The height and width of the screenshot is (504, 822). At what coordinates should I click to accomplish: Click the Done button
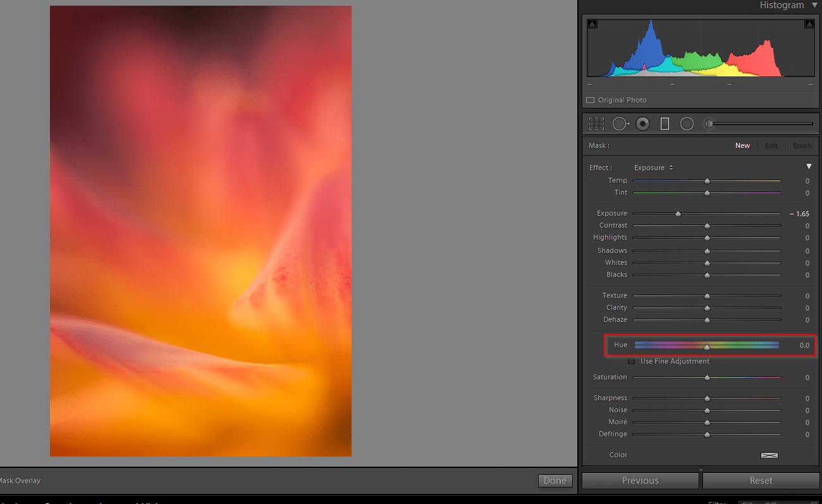tap(555, 481)
